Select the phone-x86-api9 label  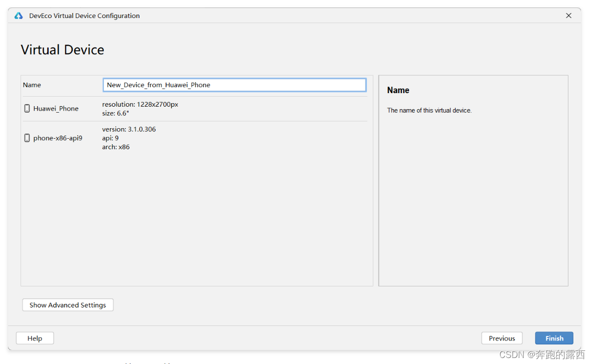coord(58,138)
